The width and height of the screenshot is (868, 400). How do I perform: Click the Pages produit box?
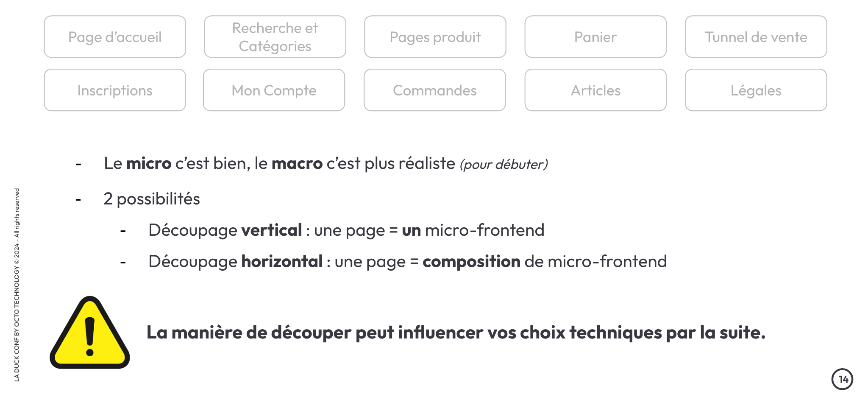[435, 37]
